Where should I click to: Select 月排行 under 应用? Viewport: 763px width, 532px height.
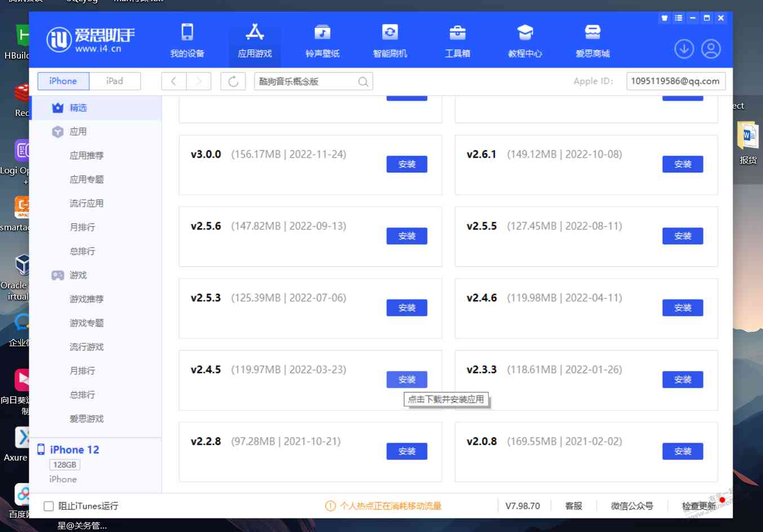[82, 227]
